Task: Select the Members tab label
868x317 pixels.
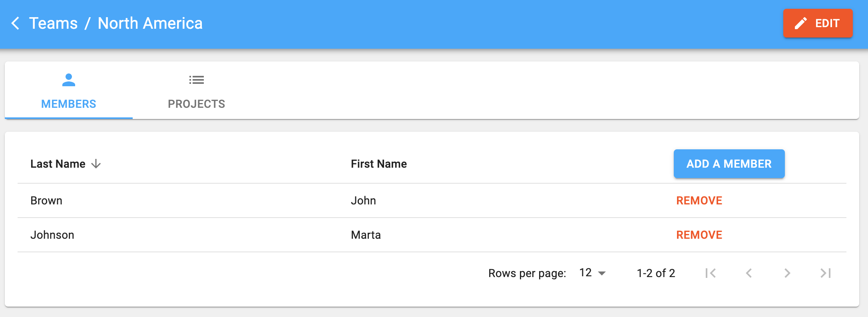Action: 69,104
